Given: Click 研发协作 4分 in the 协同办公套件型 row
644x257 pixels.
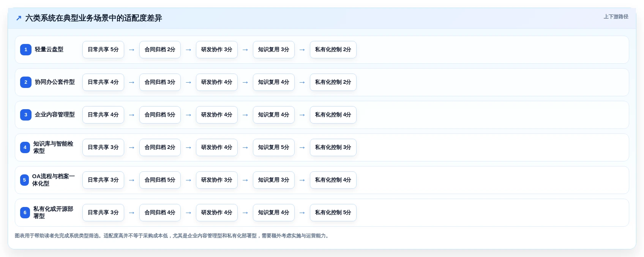Looking at the screenshot, I should click(217, 82).
